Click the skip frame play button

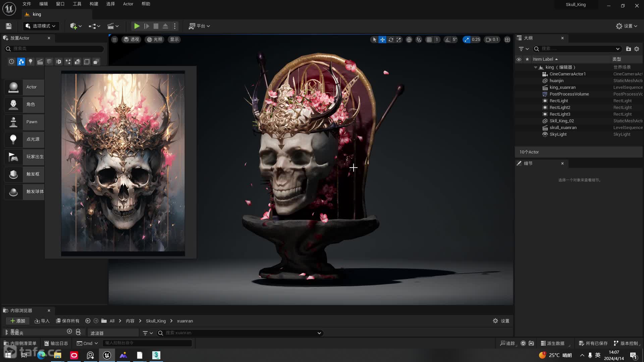(x=147, y=26)
